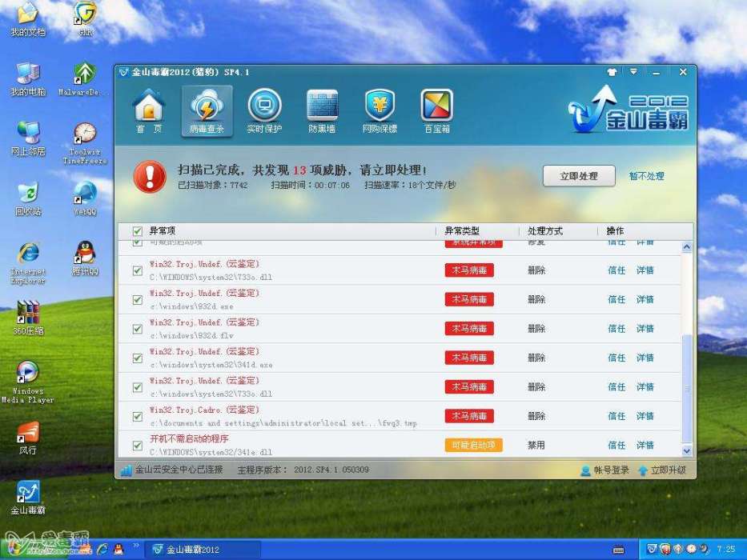Click the keyboard language bar icon
Image resolution: width=747 pixels, height=560 pixels.
point(618,550)
